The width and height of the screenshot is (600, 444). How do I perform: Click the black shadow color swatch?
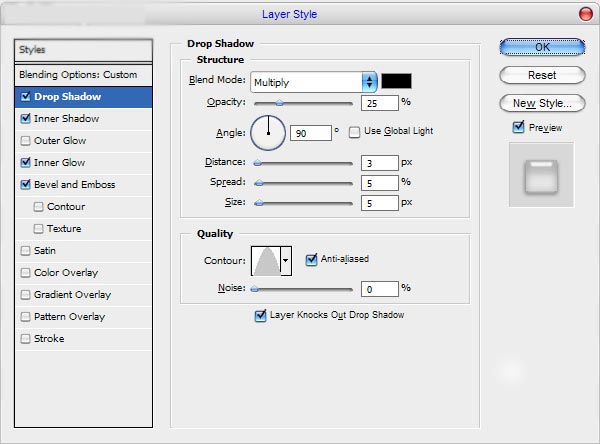396,81
